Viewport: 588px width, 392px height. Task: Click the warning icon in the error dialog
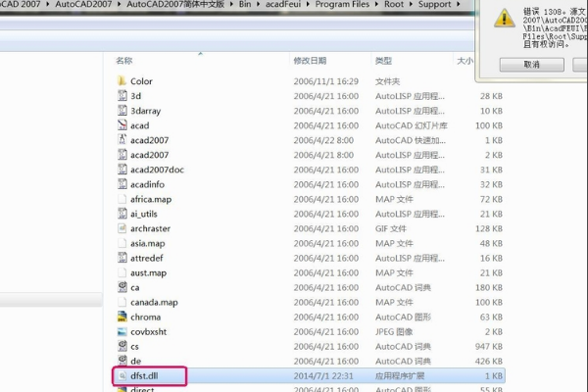[504, 18]
